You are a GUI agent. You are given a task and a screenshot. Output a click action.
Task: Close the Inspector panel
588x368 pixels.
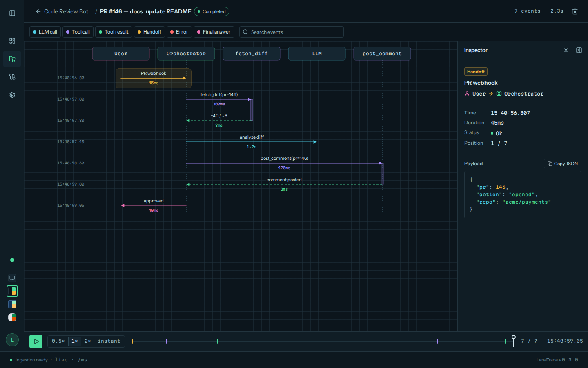(566, 50)
